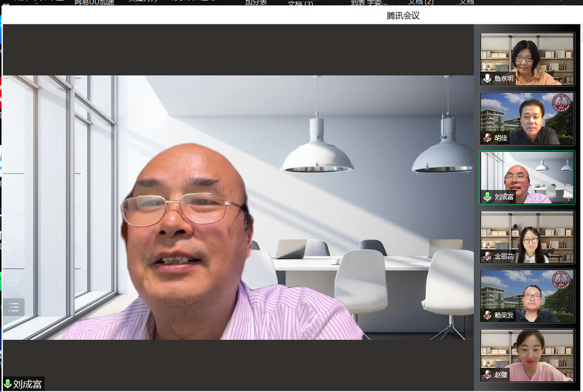This screenshot has height=392, width=583.
Task: Click the list menu icon on main video
Action: [x=14, y=307]
